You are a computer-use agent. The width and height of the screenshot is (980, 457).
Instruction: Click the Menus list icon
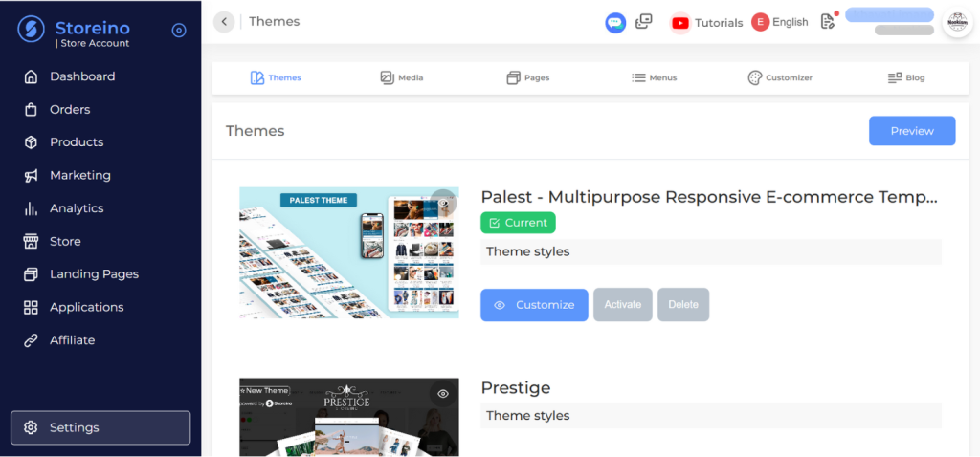pyautogui.click(x=638, y=78)
